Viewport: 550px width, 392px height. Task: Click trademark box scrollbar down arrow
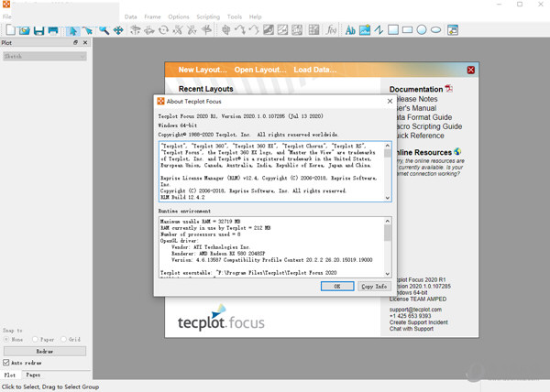[x=387, y=198]
